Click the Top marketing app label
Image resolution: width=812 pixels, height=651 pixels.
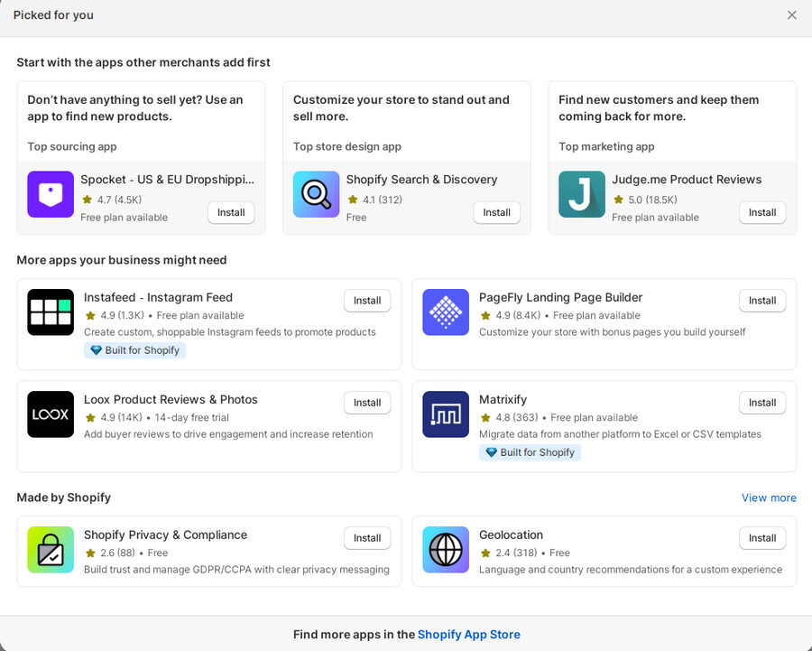click(x=606, y=146)
